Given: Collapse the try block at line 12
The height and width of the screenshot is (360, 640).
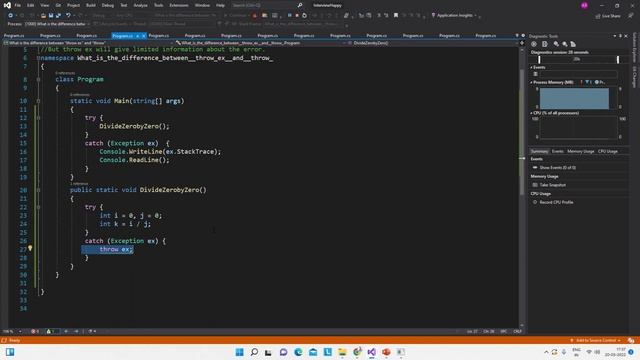Looking at the screenshot, I should point(38,118).
